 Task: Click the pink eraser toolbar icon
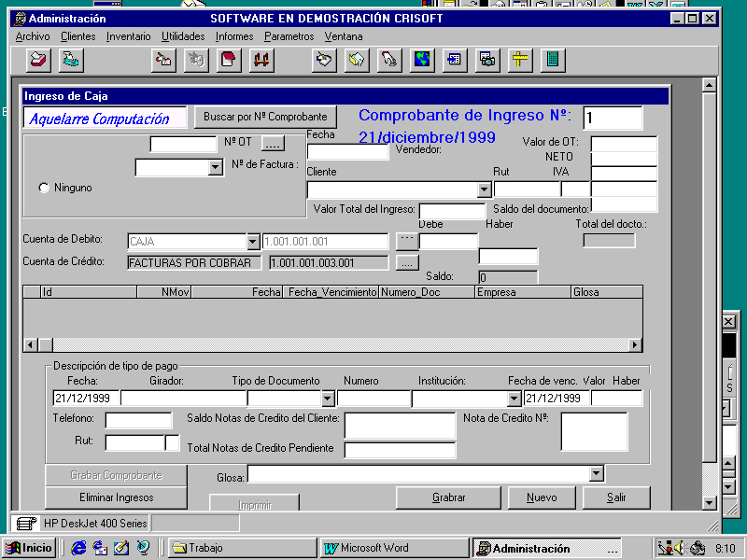[x=38, y=60]
